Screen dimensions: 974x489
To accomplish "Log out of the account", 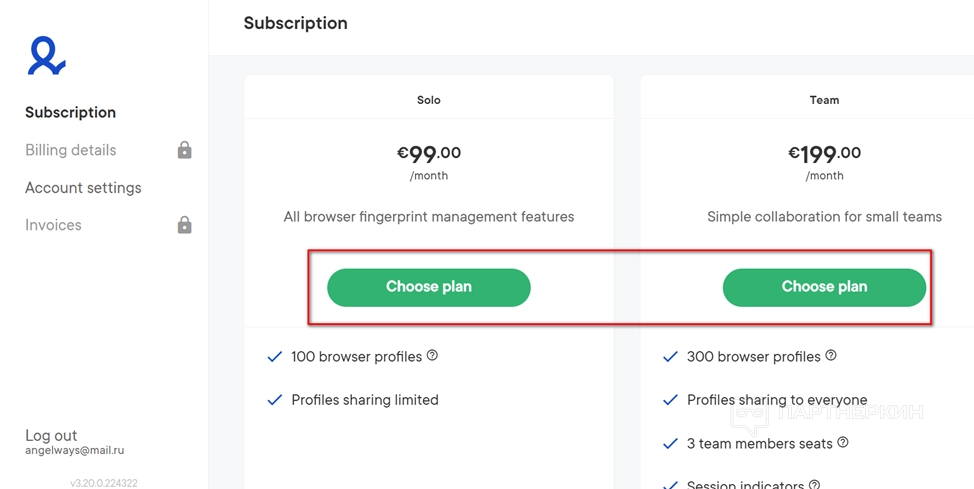I will coord(51,435).
